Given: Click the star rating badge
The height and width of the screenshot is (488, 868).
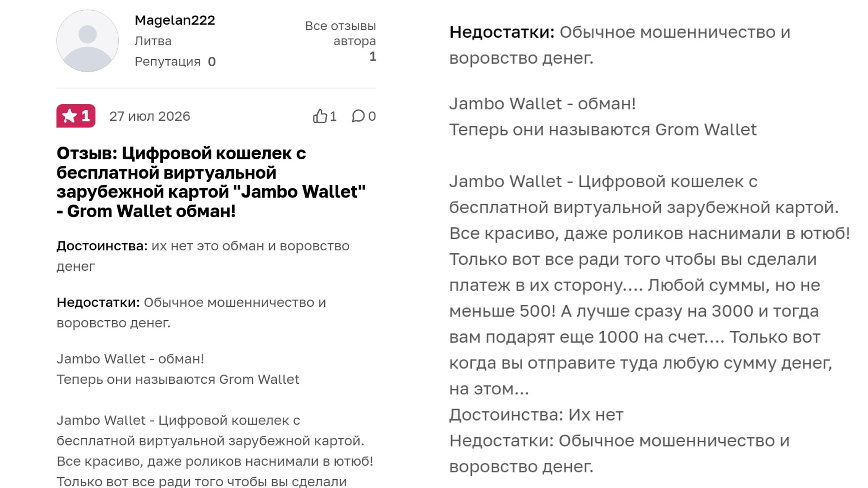Looking at the screenshot, I should coord(76,116).
